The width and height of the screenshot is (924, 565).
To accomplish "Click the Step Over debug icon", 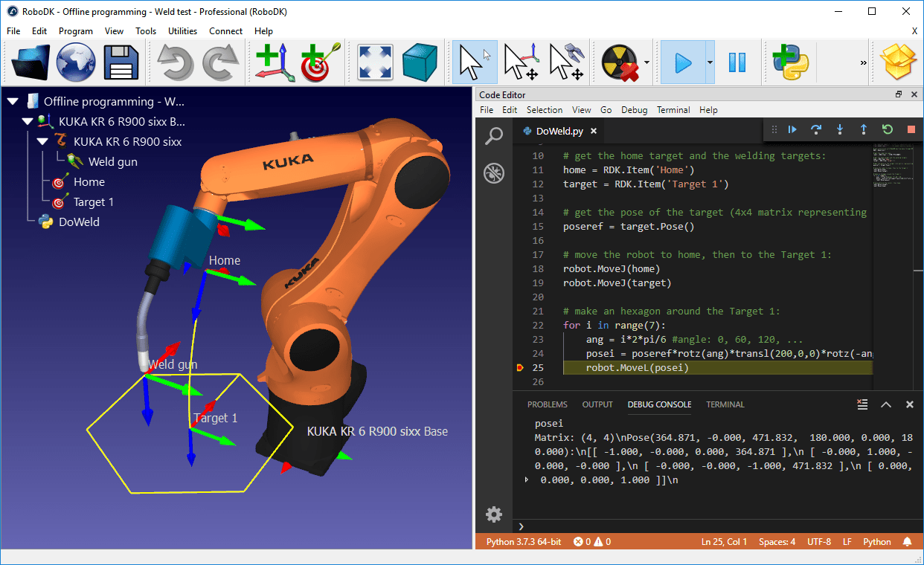I will tap(816, 129).
